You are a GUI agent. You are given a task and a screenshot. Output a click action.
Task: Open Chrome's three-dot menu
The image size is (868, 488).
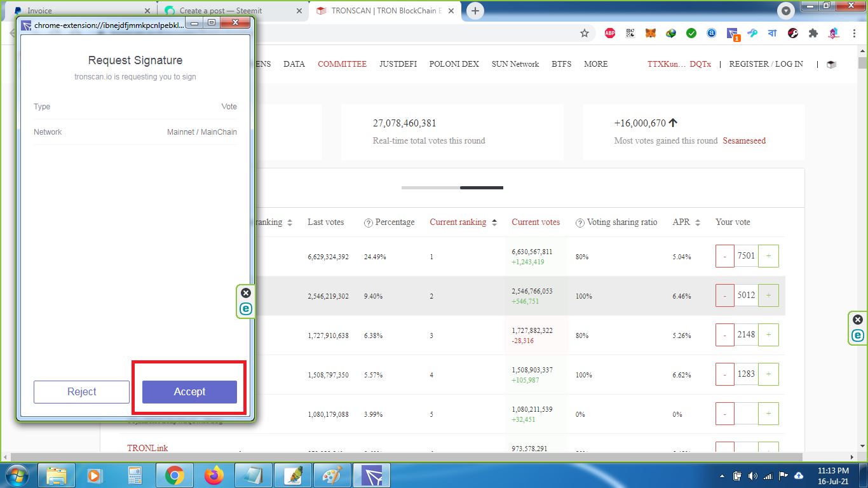pyautogui.click(x=853, y=33)
